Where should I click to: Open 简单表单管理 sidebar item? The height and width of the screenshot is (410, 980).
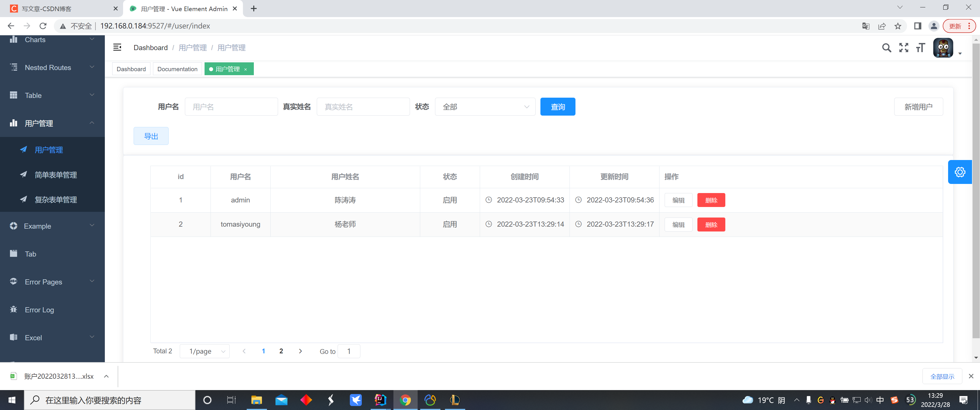pyautogui.click(x=56, y=175)
